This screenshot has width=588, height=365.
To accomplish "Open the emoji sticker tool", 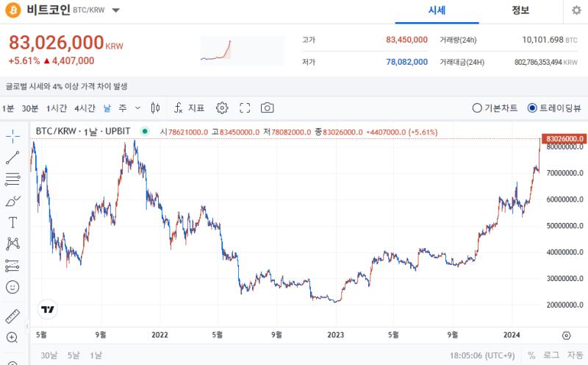I will point(12,287).
